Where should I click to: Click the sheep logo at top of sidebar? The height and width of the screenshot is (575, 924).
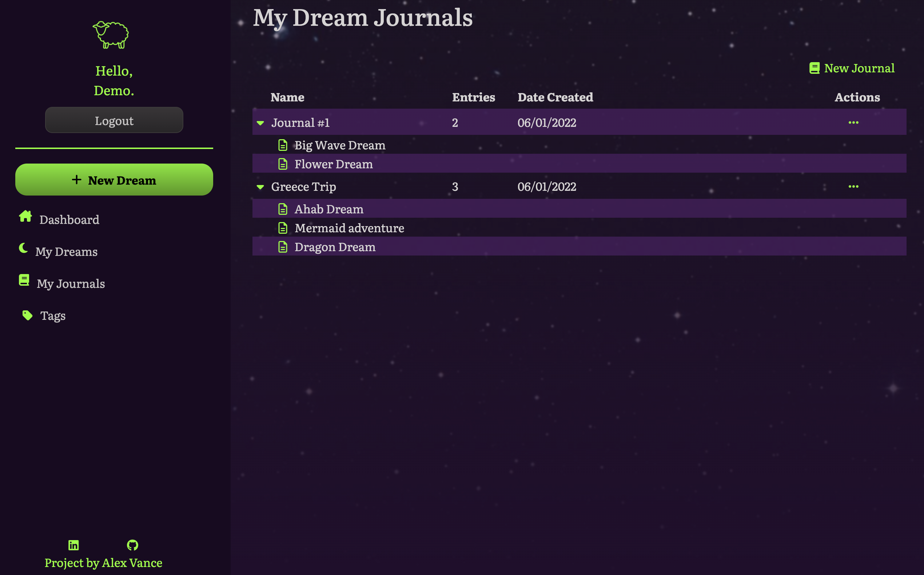click(111, 35)
